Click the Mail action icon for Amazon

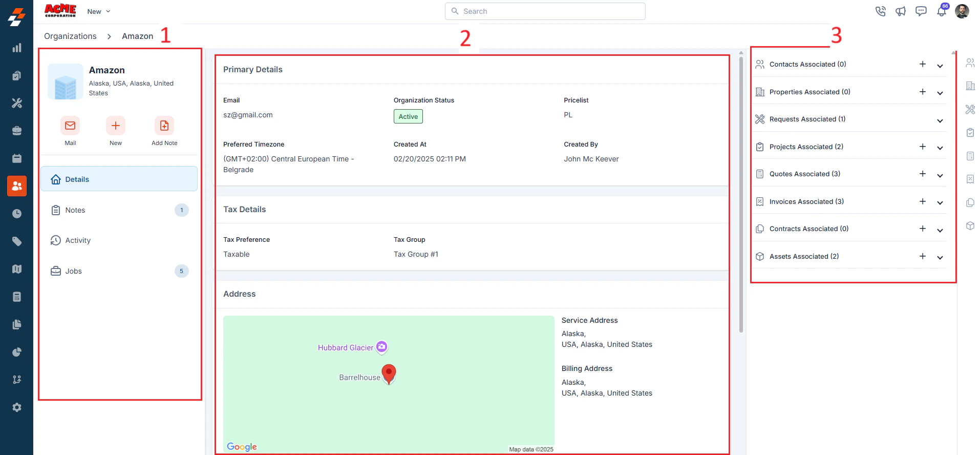coord(70,126)
